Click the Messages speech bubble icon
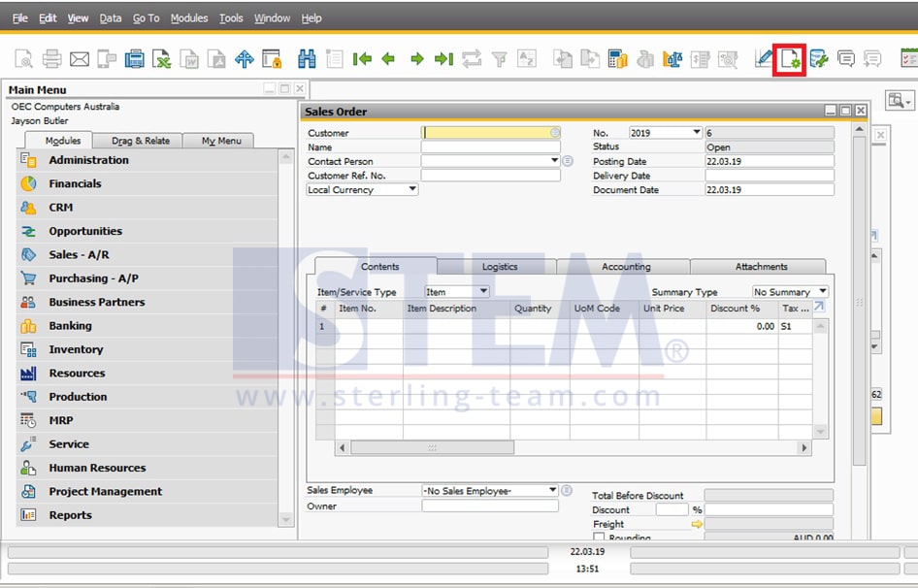This screenshot has width=918, height=588. 846,58
